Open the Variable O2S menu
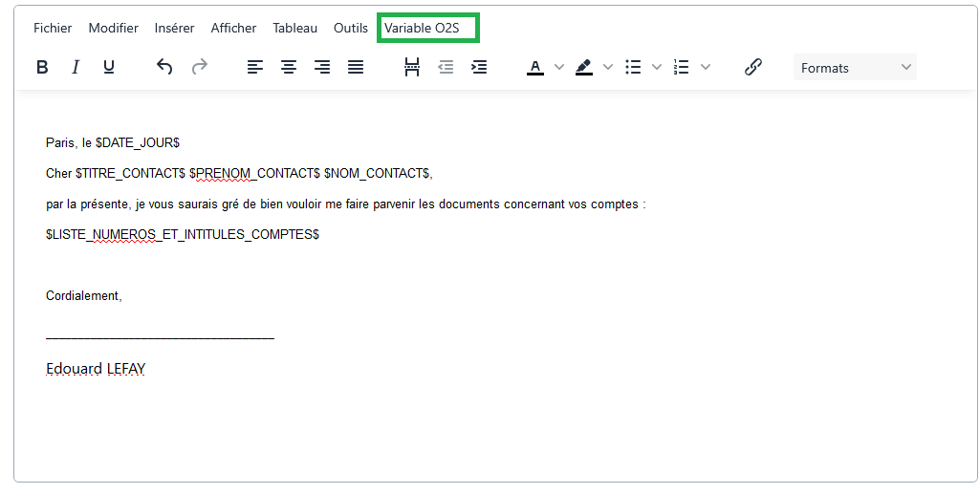The image size is (980, 494). [x=422, y=28]
